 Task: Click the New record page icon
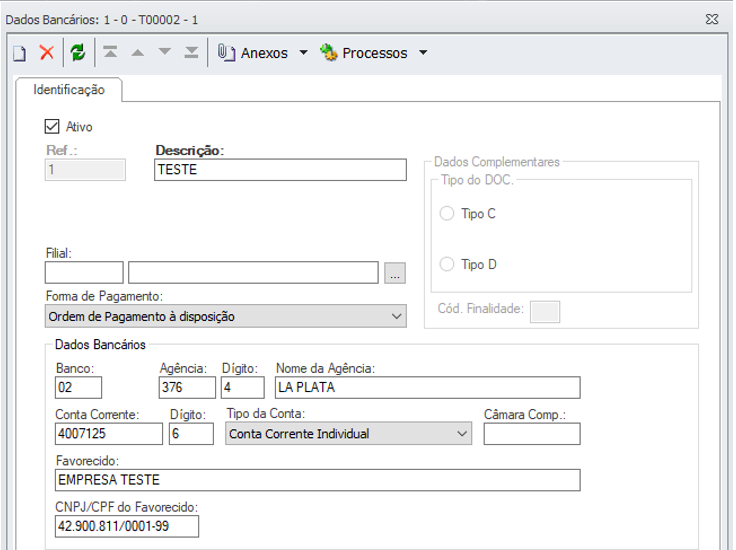click(19, 53)
